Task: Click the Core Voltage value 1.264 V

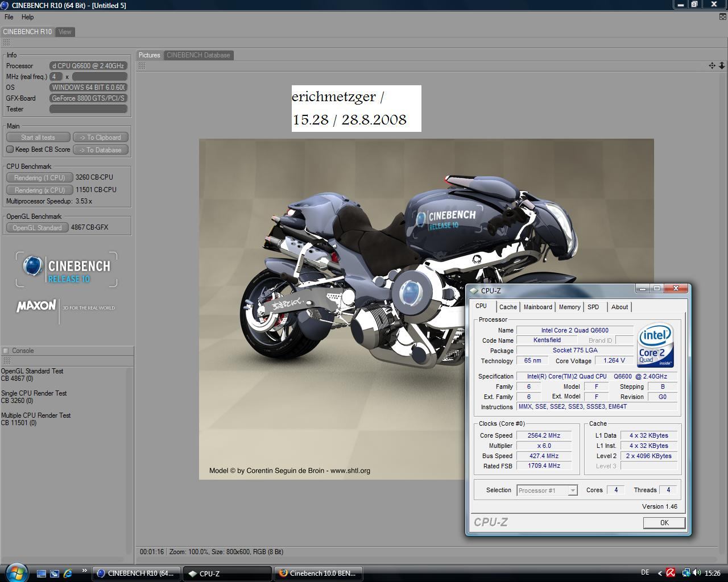Action: pos(614,361)
